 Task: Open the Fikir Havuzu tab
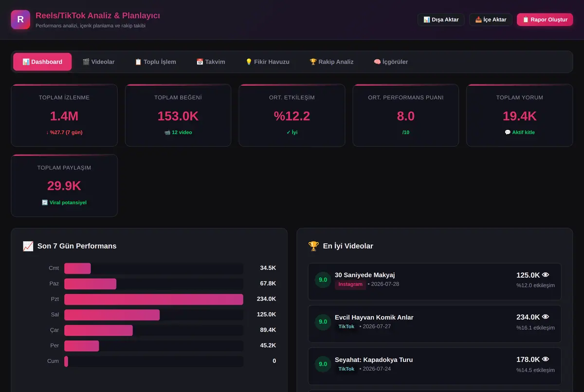click(267, 62)
